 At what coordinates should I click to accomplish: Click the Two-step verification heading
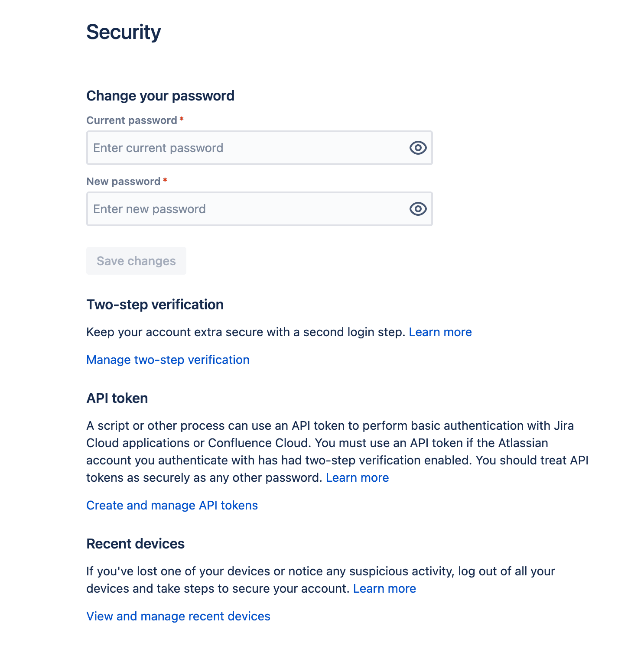155,305
